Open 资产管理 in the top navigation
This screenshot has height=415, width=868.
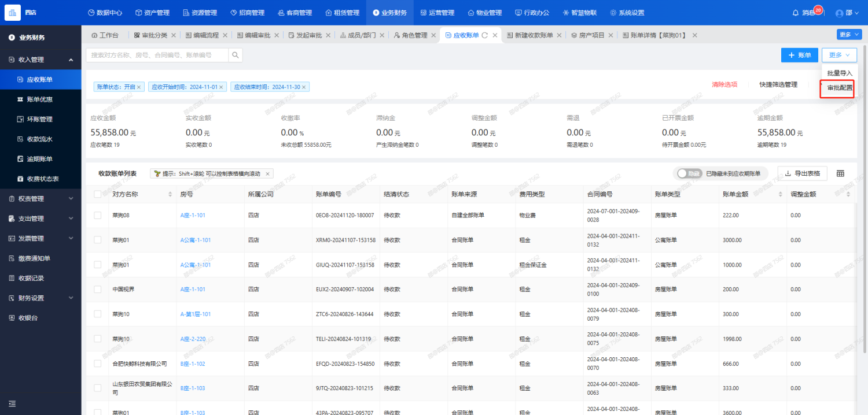point(153,13)
